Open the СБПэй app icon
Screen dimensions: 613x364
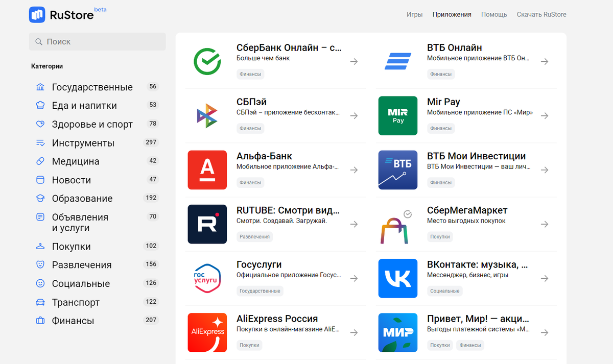207,115
